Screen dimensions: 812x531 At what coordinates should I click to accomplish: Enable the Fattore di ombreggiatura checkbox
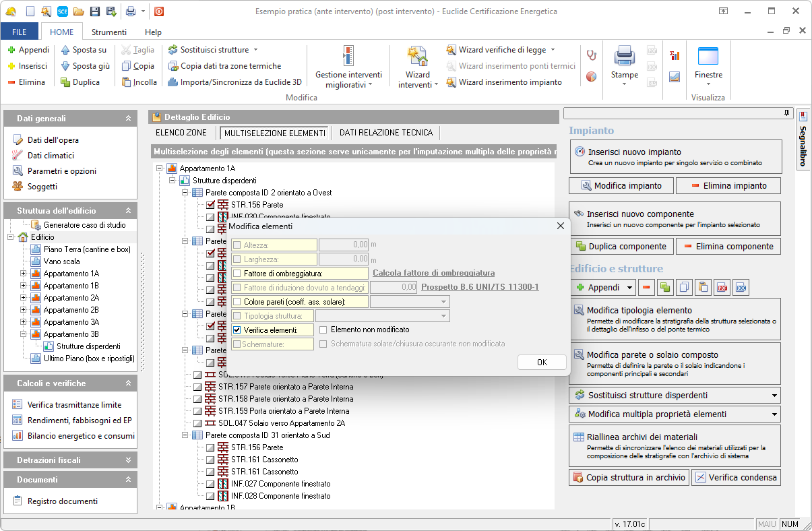(x=237, y=274)
